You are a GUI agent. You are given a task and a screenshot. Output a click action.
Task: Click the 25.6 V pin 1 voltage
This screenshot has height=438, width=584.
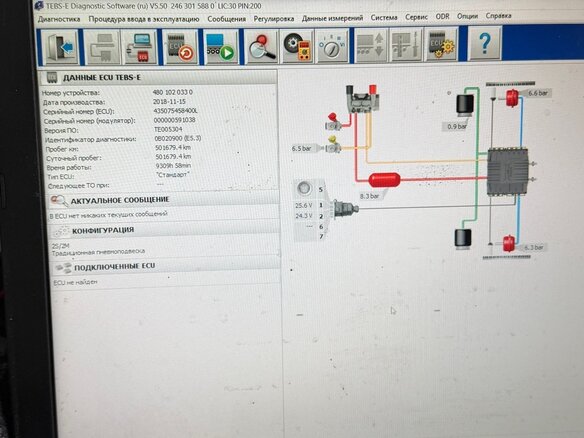click(303, 206)
